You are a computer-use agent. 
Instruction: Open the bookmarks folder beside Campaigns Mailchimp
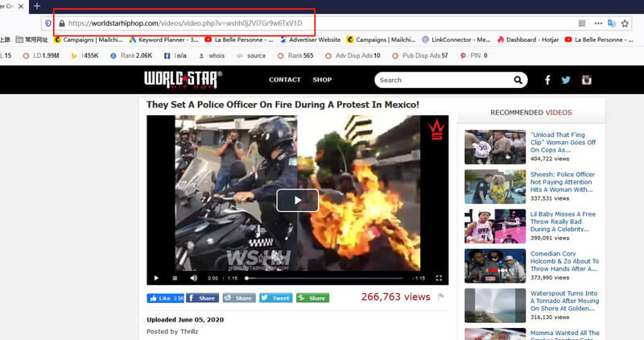[31, 39]
